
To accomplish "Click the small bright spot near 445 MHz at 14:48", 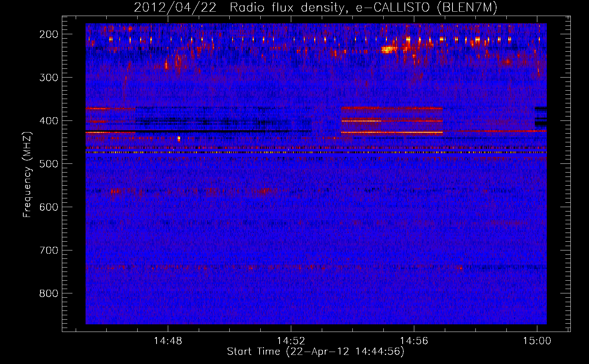I will click(x=179, y=139).
